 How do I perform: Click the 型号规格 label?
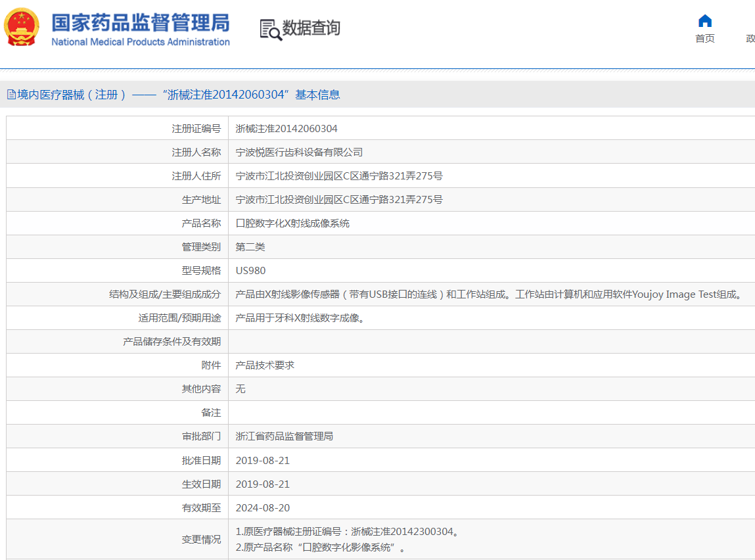pos(201,271)
